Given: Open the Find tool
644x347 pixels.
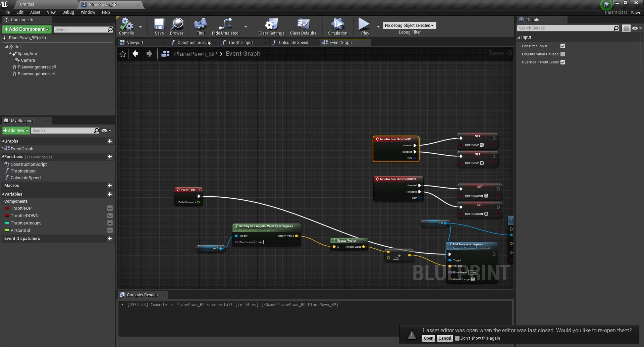Looking at the screenshot, I should coord(200,27).
